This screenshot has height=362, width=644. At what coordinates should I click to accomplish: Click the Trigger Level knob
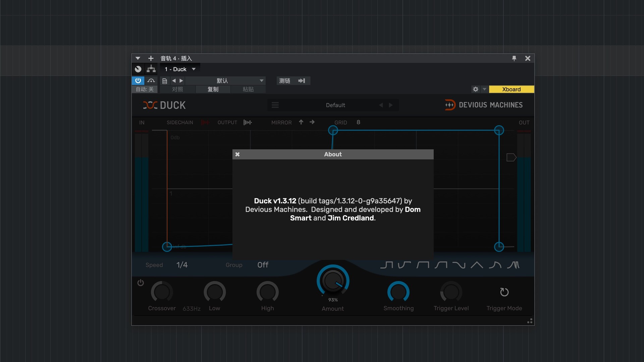point(451,292)
